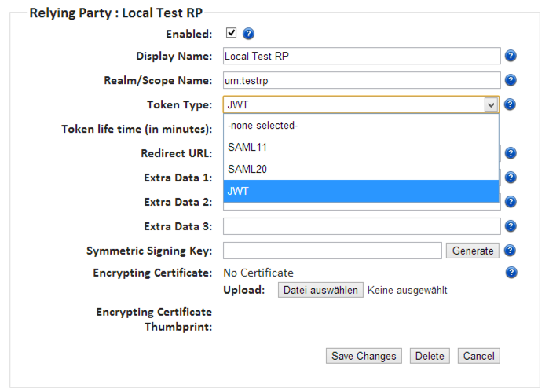Click help icon beside Symmetric Signing Key
Image resolution: width=549 pixels, height=392 pixels.
[511, 251]
